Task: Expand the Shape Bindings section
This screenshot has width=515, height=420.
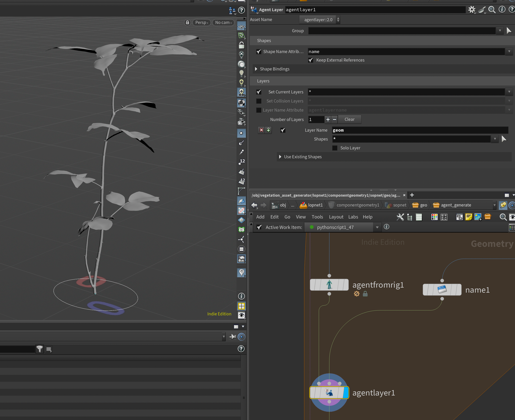Action: pos(256,69)
